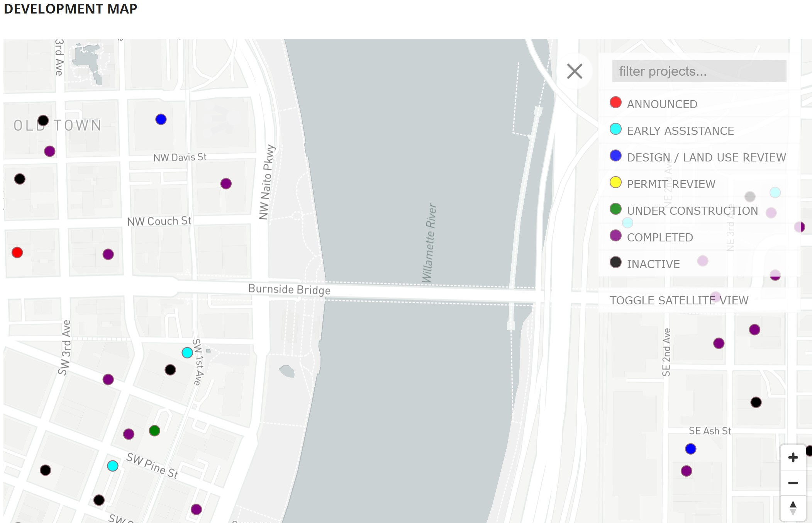Image resolution: width=812 pixels, height=523 pixels.
Task: Click purple marker between Davis and Couch
Action: pos(226,183)
